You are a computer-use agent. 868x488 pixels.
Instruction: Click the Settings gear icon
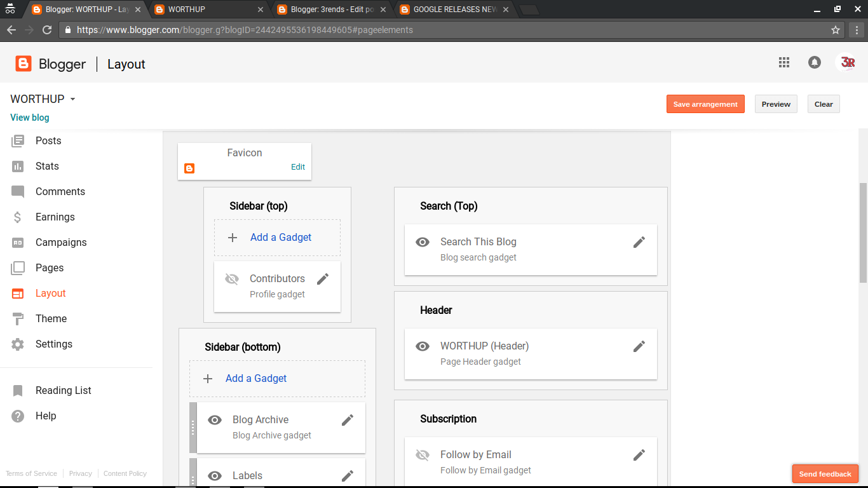18,344
